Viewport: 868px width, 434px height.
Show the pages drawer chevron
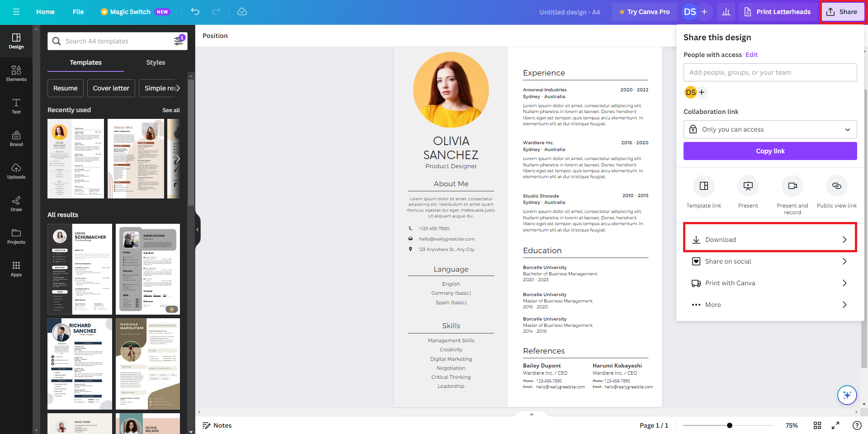[x=532, y=414]
